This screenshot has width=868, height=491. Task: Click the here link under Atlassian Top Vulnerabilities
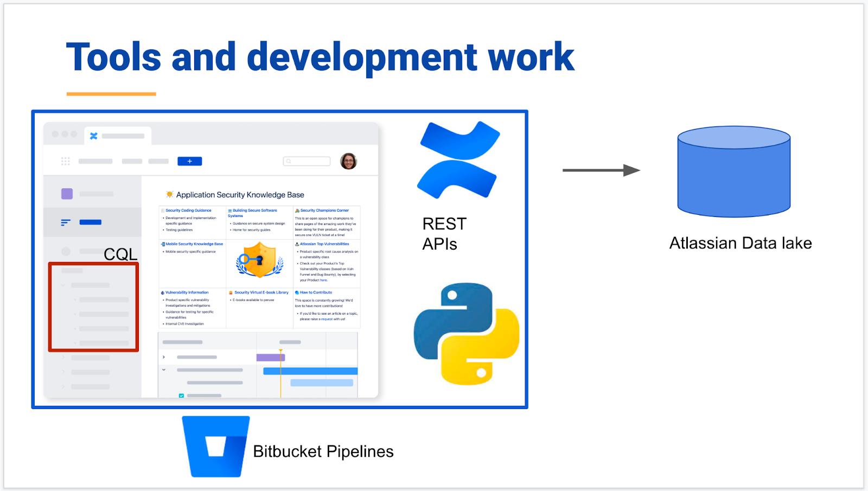tap(323, 280)
